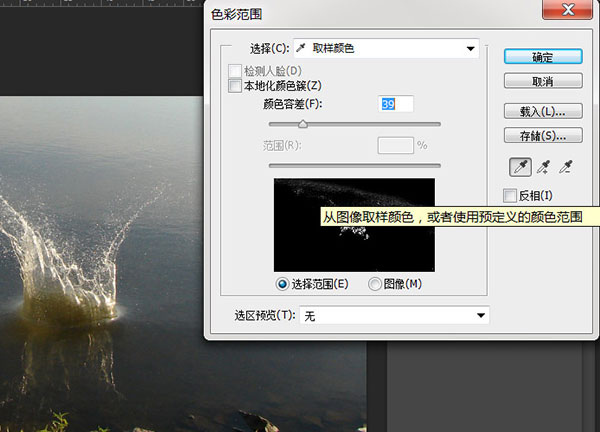Check the 检测人脸(D) option

[236, 71]
